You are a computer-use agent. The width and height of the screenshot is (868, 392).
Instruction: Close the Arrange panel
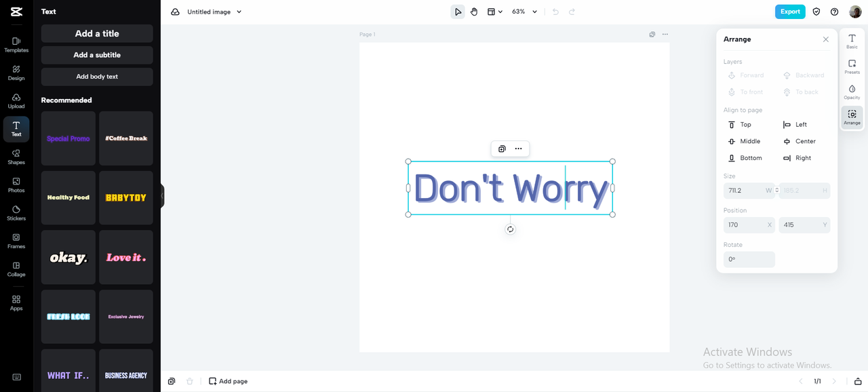pyautogui.click(x=825, y=39)
